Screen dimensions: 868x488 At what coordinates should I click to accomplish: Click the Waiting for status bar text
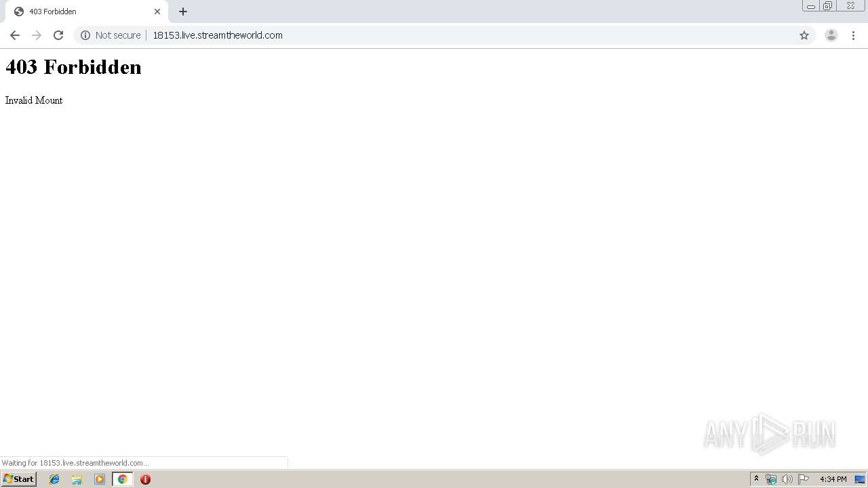click(75, 463)
